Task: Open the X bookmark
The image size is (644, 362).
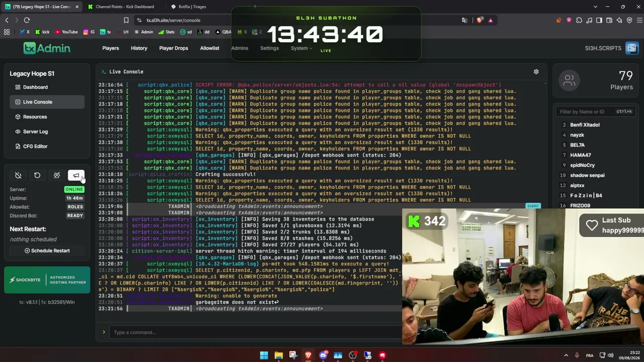Action: click(x=25, y=32)
